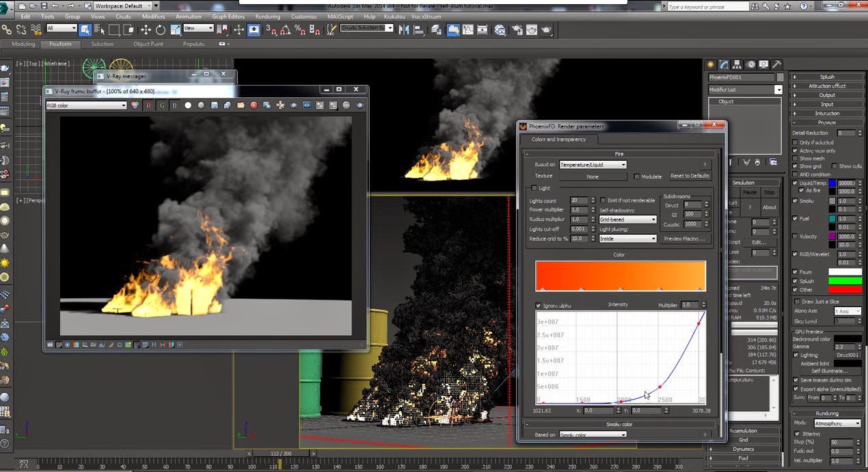This screenshot has height=472, width=868.
Task: Save image from V-Ray frame buffer
Action: [x=214, y=105]
